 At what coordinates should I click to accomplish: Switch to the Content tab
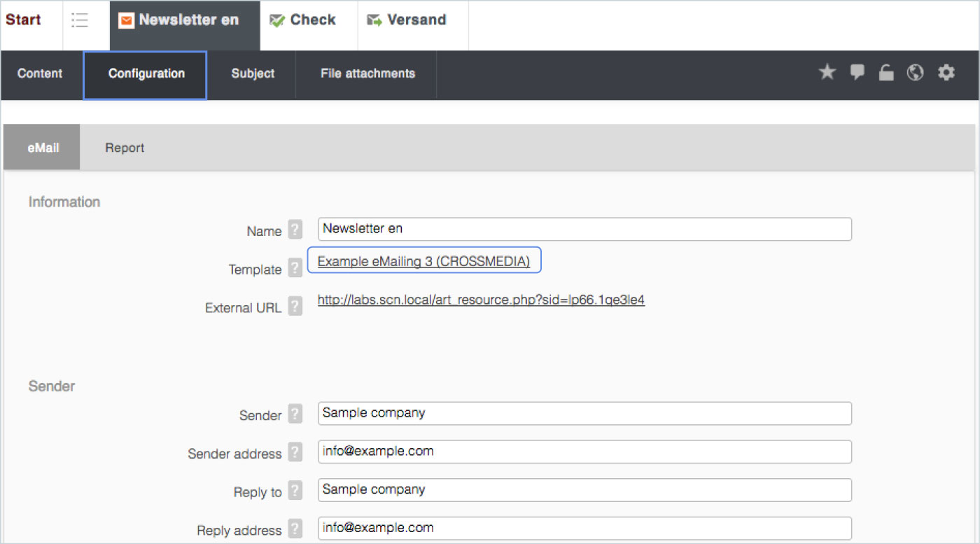coord(40,74)
